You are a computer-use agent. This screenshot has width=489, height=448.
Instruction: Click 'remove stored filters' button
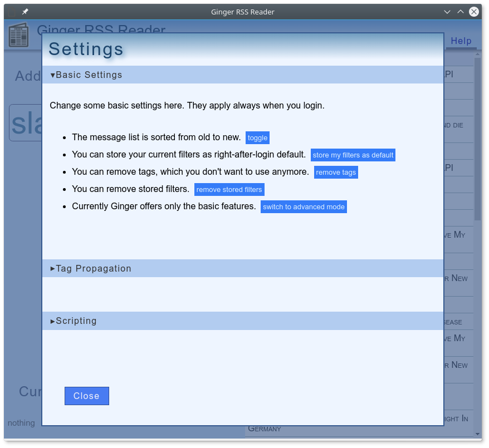[229, 189]
